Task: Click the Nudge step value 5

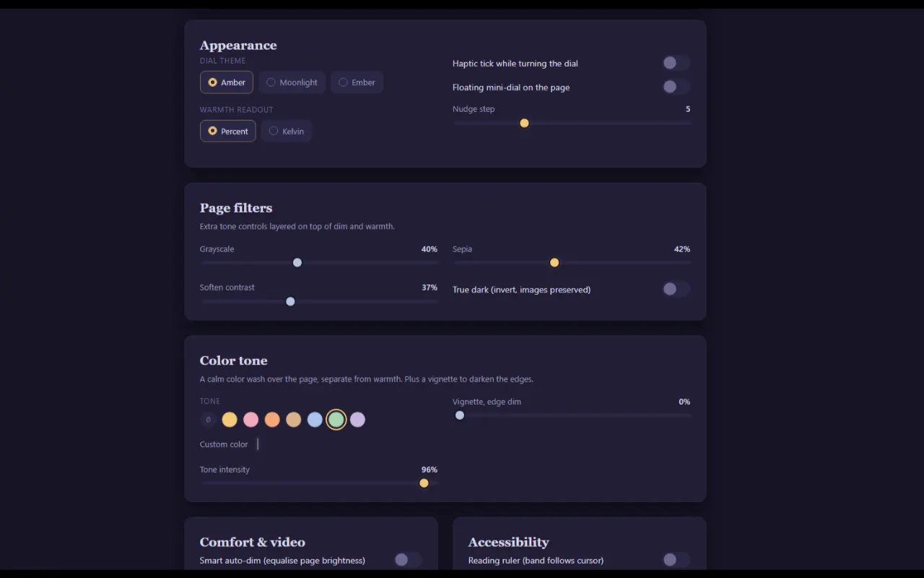Action: (688, 109)
